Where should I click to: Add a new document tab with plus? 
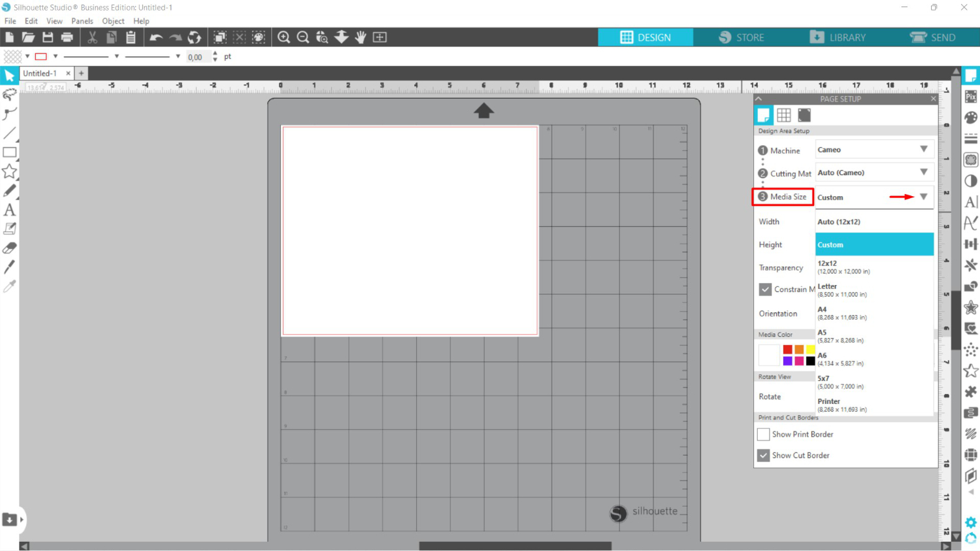81,73
